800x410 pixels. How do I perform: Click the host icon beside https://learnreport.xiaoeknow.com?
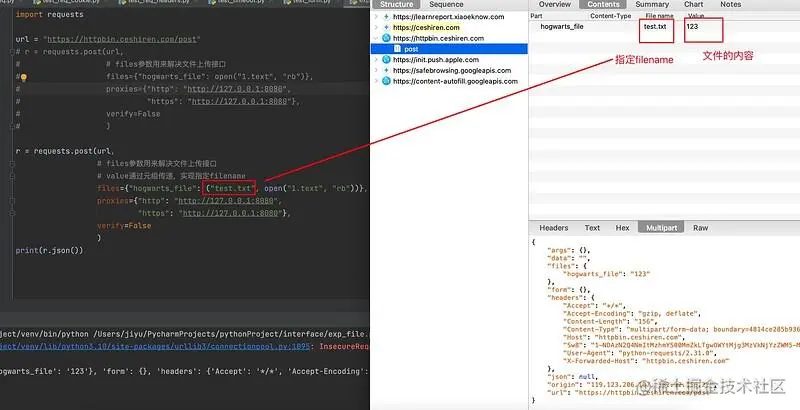[x=386, y=17]
